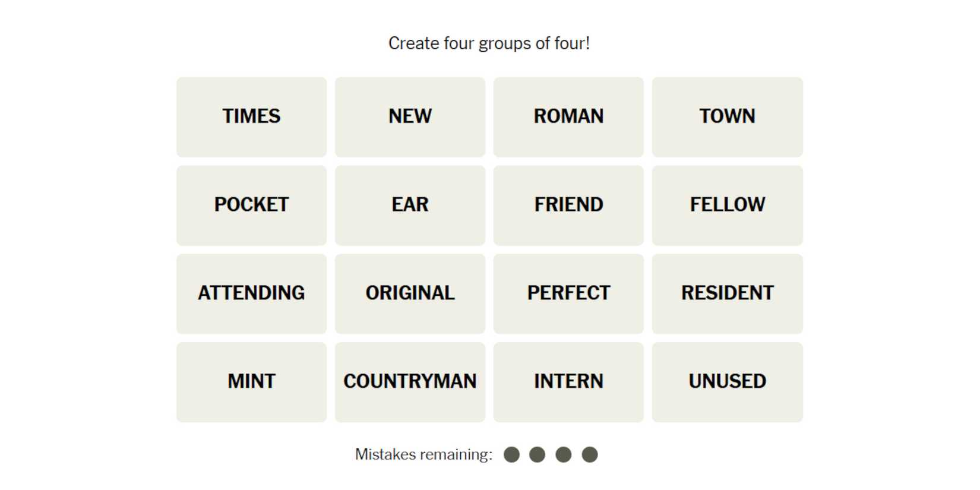Click the last mistakes remaining dot
The width and height of the screenshot is (980, 490).
tap(590, 455)
